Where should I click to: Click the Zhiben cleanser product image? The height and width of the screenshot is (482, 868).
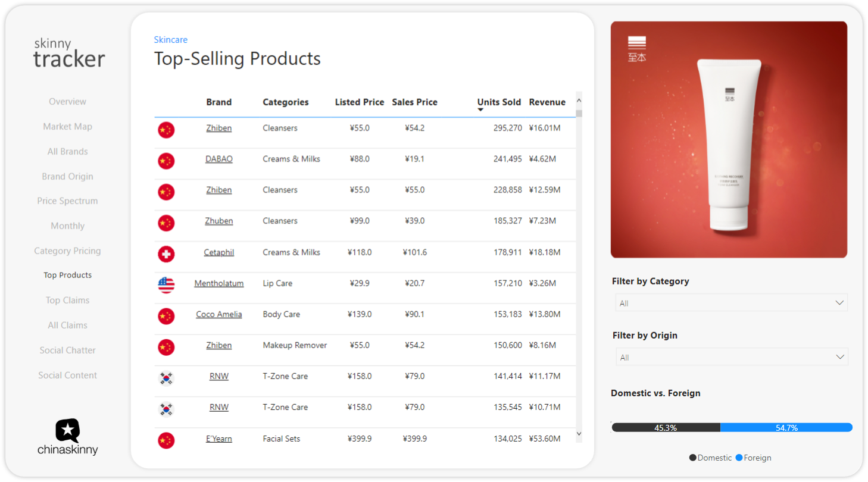click(x=729, y=140)
